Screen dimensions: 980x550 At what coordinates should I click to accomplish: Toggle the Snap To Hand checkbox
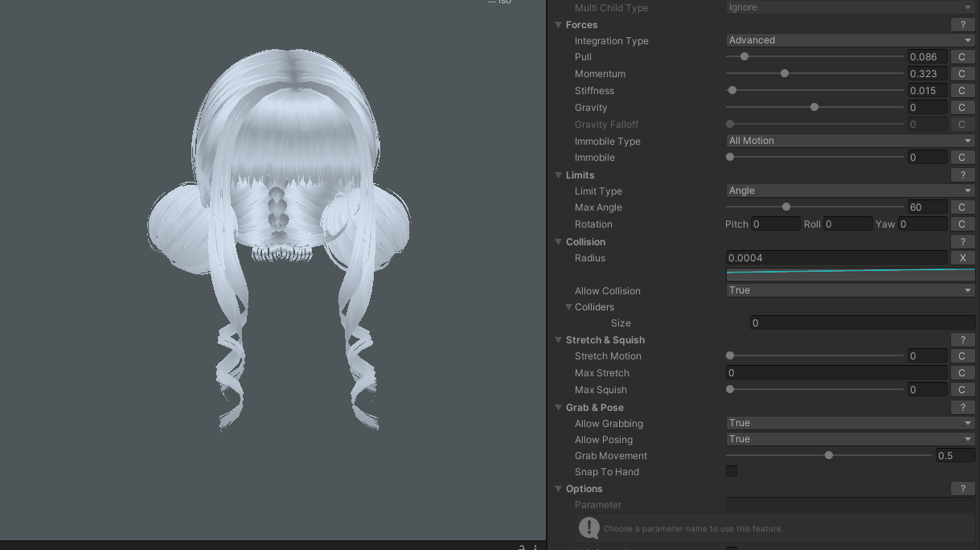pos(732,471)
